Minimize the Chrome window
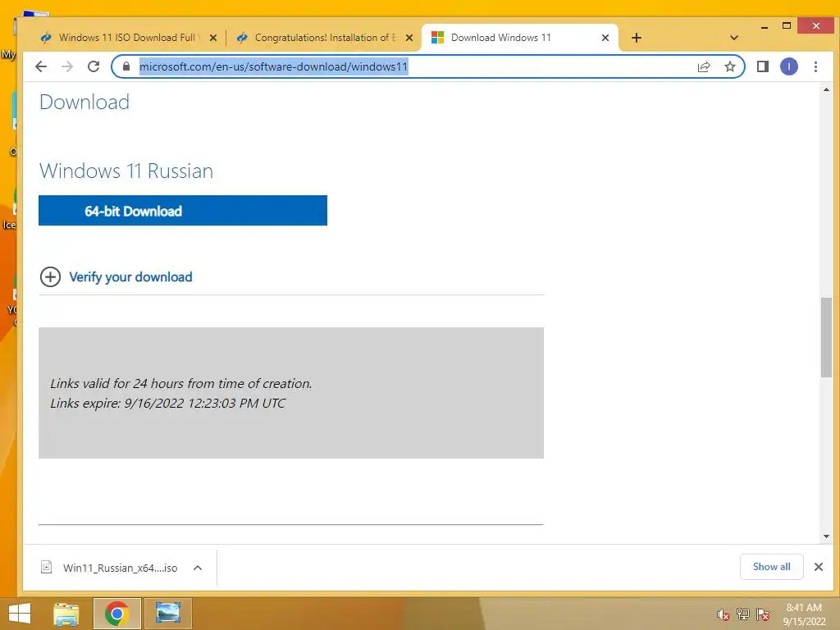 click(765, 26)
